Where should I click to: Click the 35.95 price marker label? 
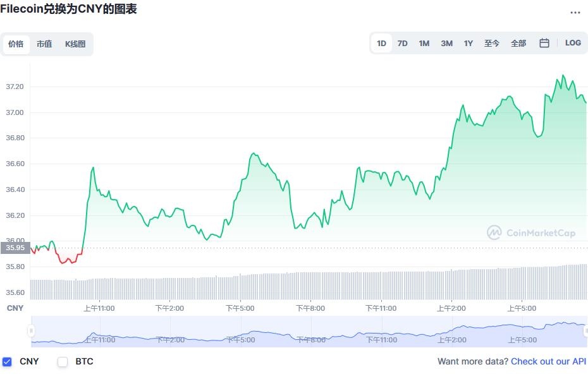click(x=16, y=248)
